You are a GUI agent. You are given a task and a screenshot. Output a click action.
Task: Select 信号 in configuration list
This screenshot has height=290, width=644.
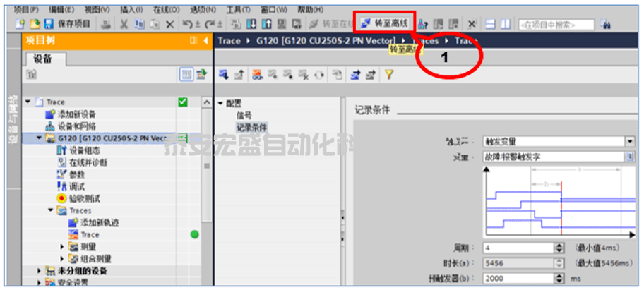coord(244,114)
